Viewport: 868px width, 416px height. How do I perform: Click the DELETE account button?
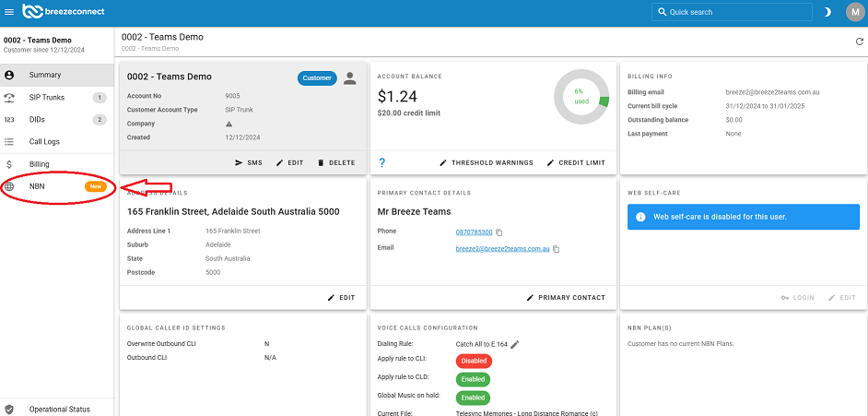(x=336, y=163)
